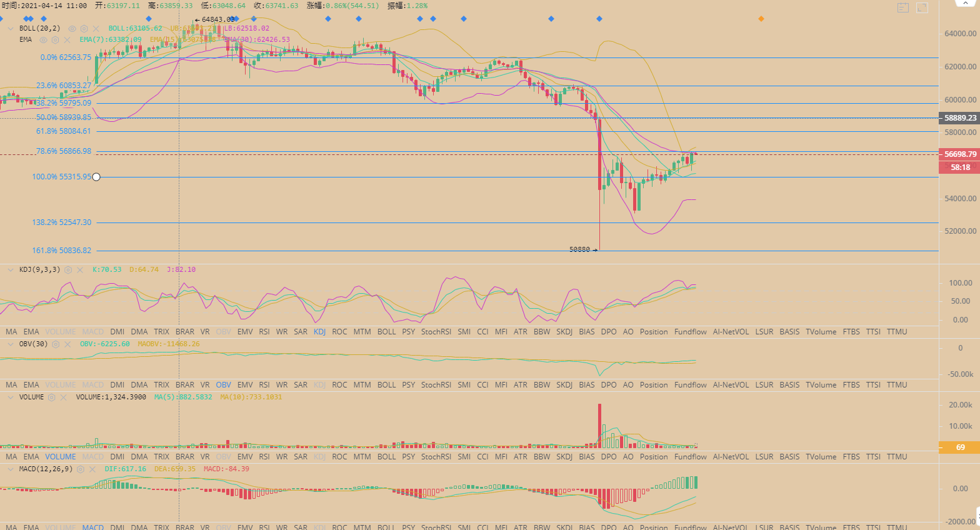The image size is (980, 530).
Task: Close the VOLUME panel with its X
Action: (x=64, y=397)
